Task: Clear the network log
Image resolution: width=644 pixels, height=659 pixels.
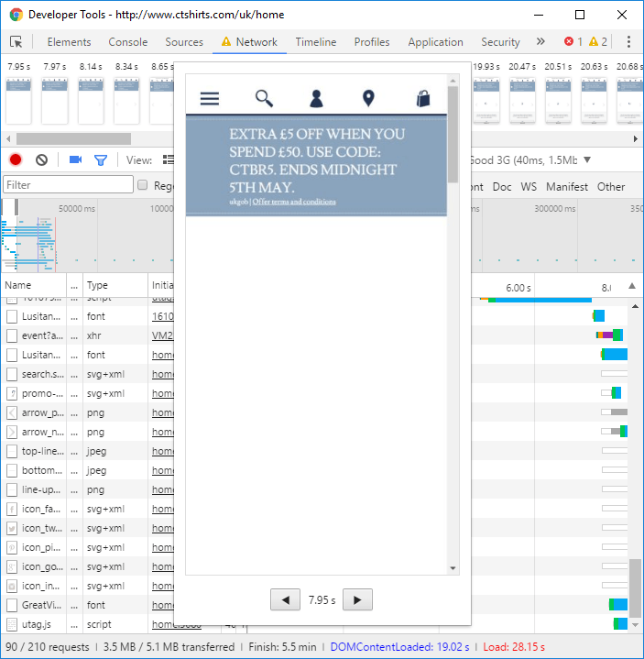Action: coord(41,159)
